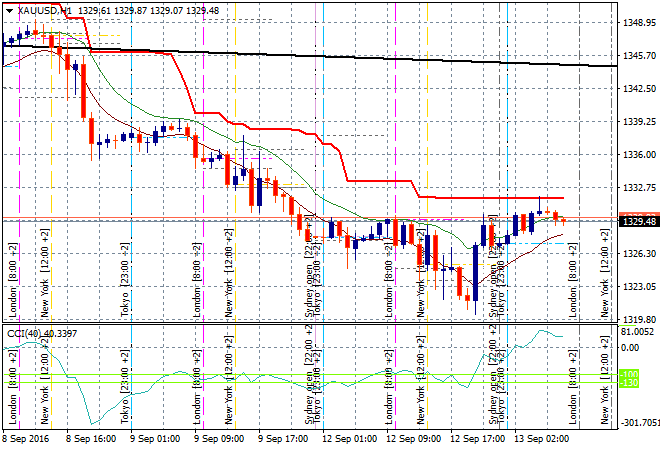This screenshot has width=660, height=450.
Task: Click the 1319.80 price scale label
Action: (637, 319)
